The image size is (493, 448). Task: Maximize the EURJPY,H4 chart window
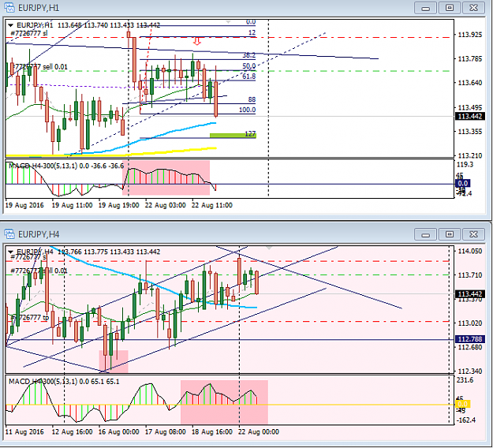(450, 234)
